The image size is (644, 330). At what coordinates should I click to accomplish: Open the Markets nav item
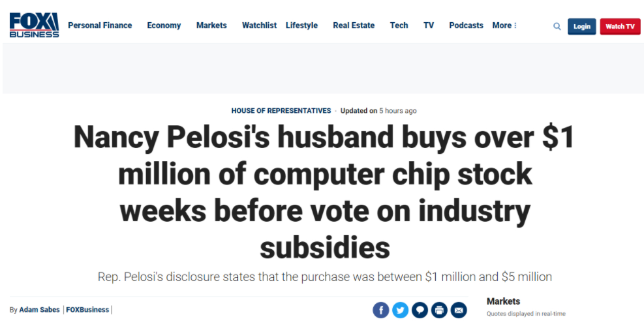[211, 25]
